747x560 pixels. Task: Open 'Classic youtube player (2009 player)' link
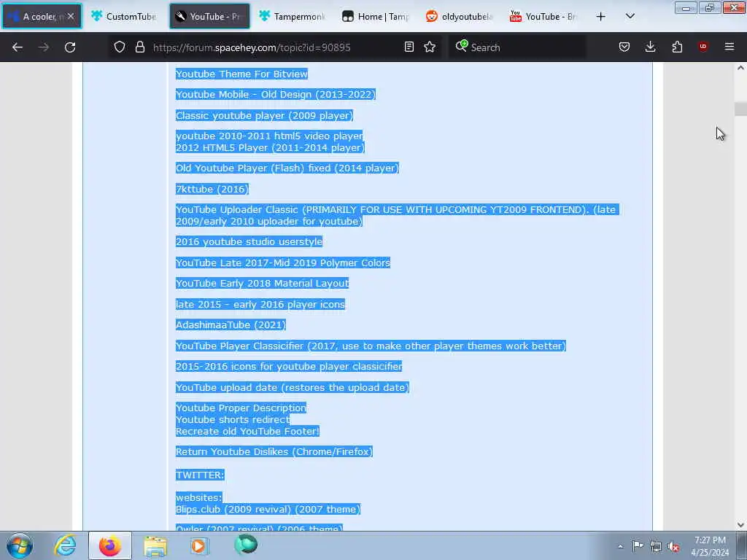(264, 115)
